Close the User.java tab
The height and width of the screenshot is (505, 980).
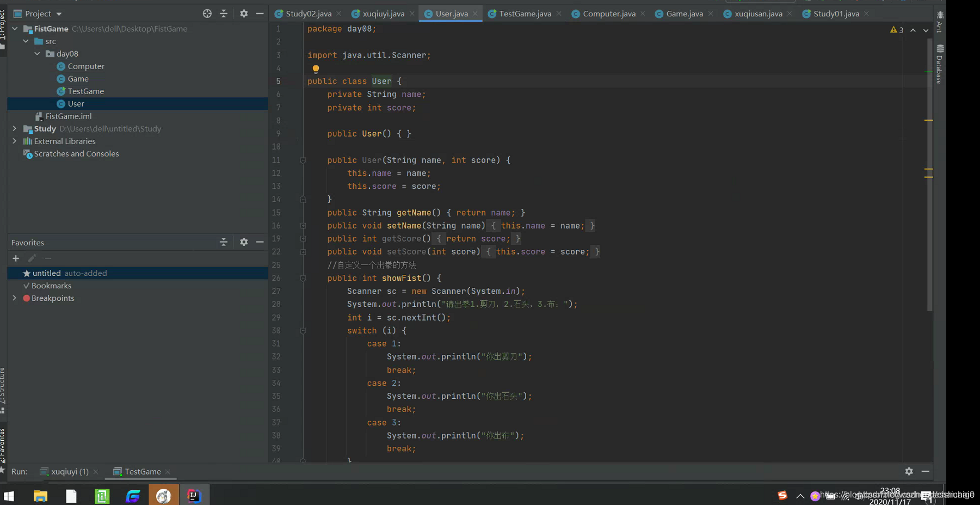click(x=475, y=14)
